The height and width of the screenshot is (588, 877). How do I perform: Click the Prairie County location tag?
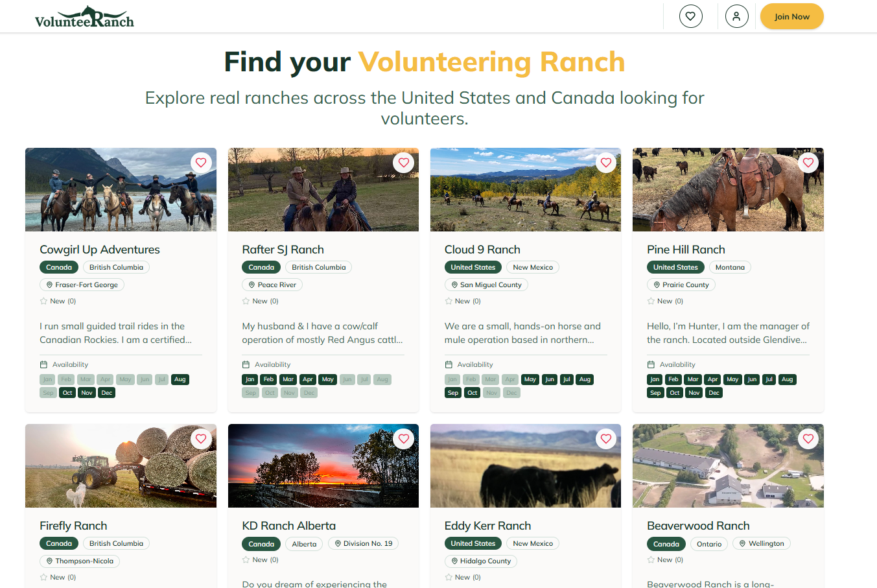pos(681,285)
